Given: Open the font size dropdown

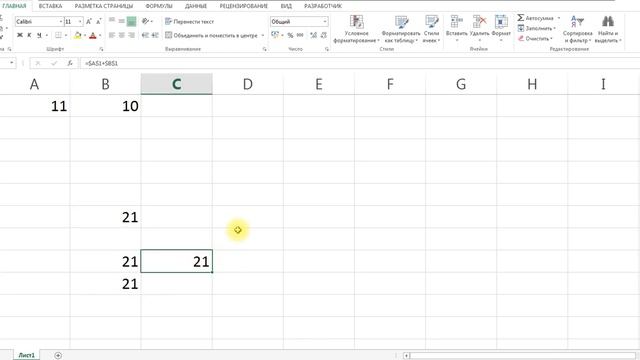Looking at the screenshot, I should coord(80,22).
